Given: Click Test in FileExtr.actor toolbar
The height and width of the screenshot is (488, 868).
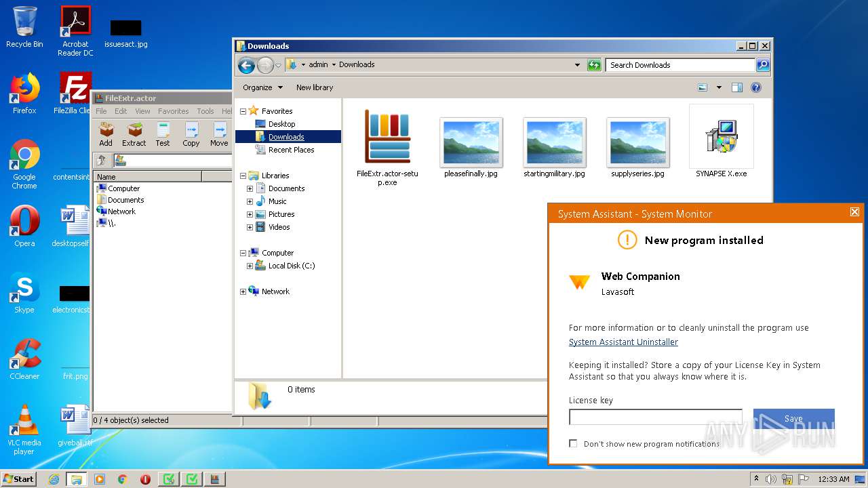Looking at the screenshot, I should pyautogui.click(x=163, y=134).
